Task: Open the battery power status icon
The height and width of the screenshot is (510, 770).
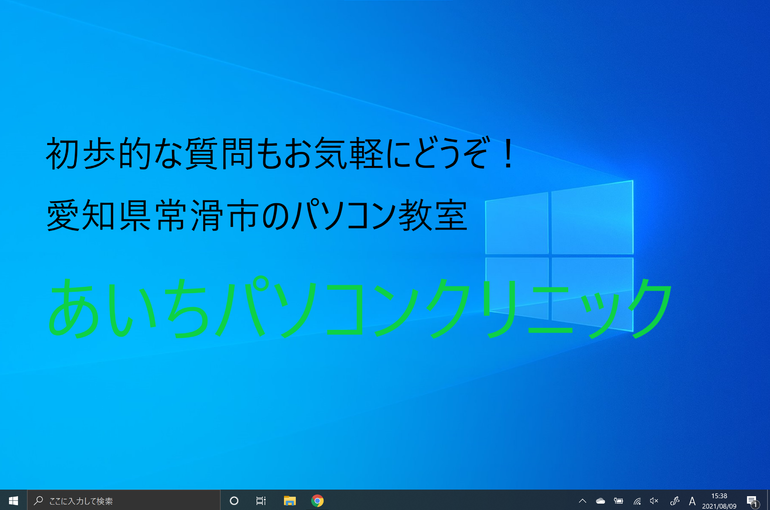Action: coord(618,501)
